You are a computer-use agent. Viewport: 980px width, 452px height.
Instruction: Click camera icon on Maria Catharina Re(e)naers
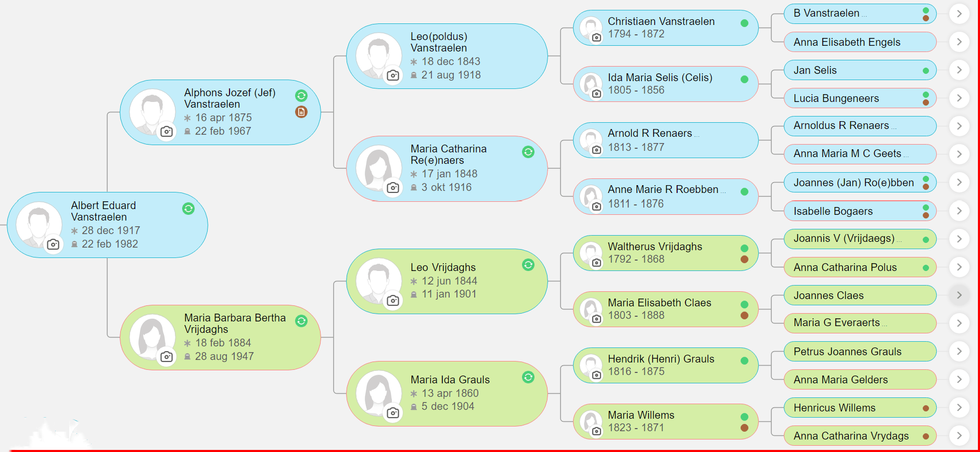point(393,187)
